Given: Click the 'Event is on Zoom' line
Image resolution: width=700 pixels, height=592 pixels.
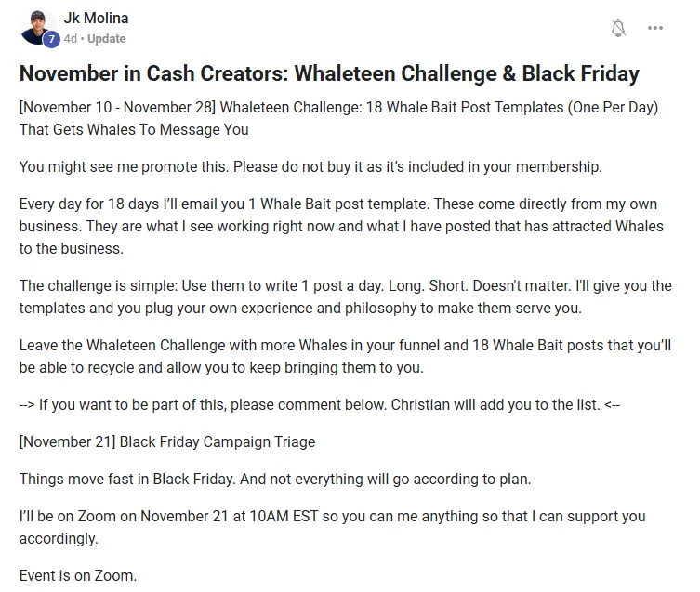Looking at the screenshot, I should point(78,575).
